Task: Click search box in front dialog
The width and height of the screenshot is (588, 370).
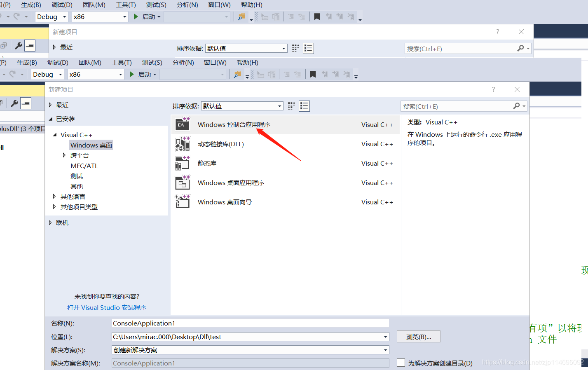Action: coord(457,106)
